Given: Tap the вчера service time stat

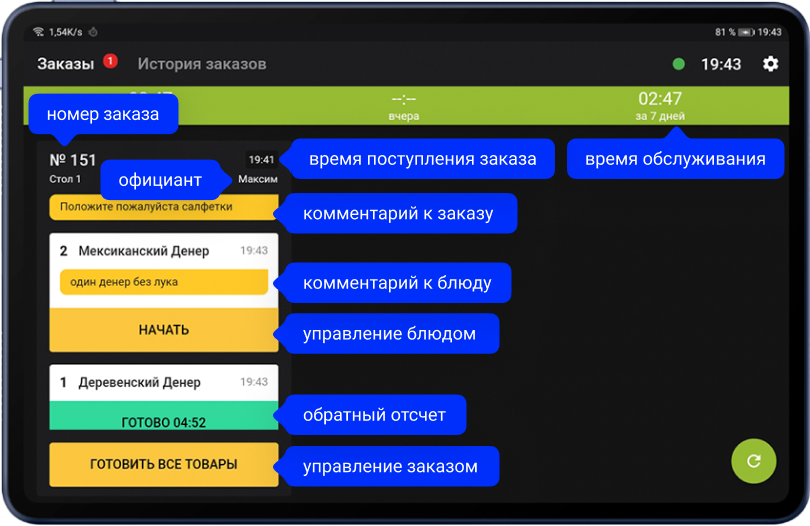Looking at the screenshot, I should coord(403,106).
